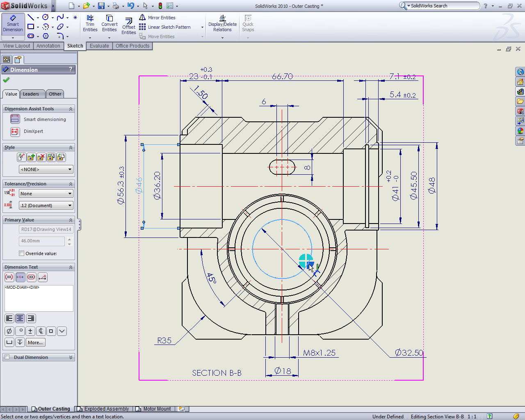Confirm dimension with the green checkmark
This screenshot has width=525, height=420.
pyautogui.click(x=7, y=80)
